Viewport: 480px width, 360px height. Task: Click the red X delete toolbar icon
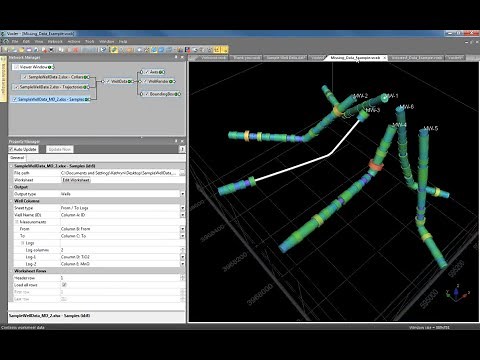pos(76,50)
